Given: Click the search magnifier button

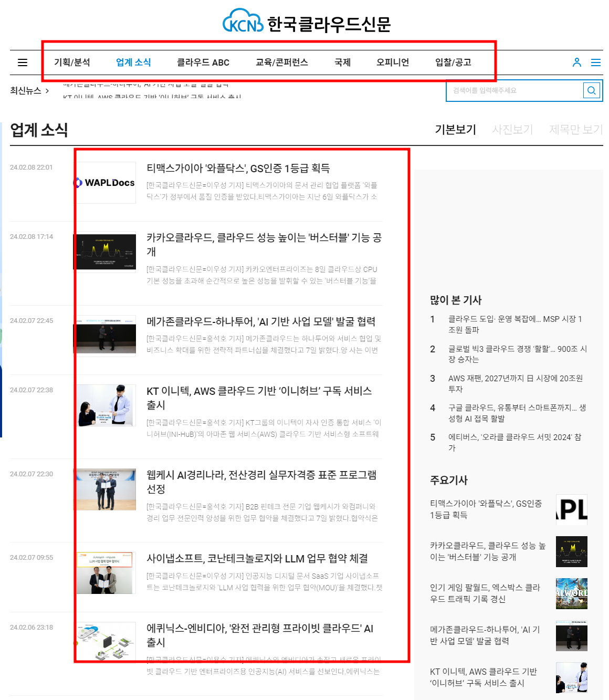Looking at the screenshot, I should click(x=592, y=90).
